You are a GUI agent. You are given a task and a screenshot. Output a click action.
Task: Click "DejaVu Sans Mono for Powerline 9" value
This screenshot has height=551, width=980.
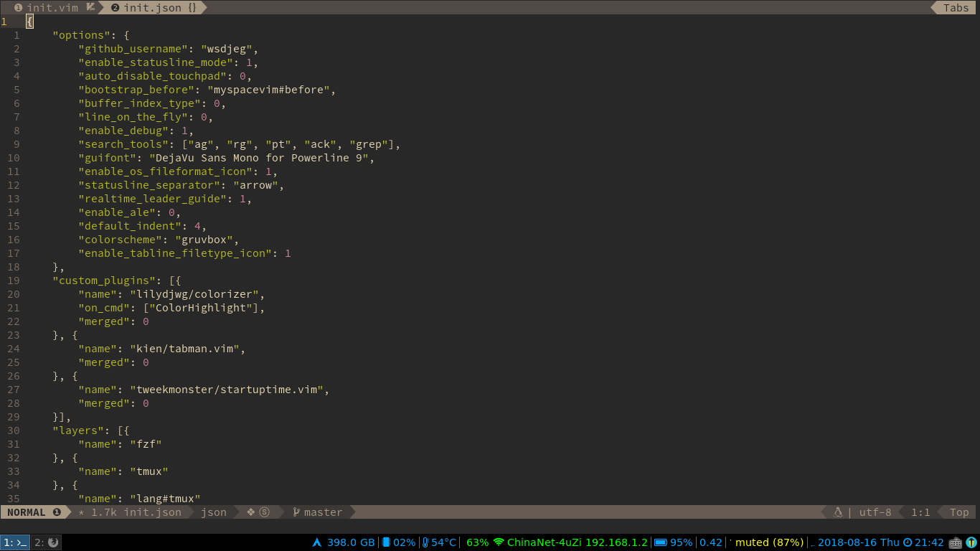click(x=259, y=158)
